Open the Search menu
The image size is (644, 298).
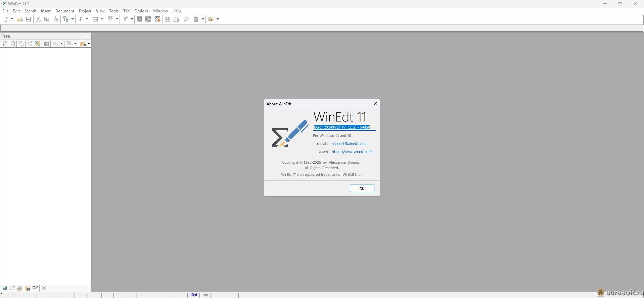pyautogui.click(x=30, y=11)
